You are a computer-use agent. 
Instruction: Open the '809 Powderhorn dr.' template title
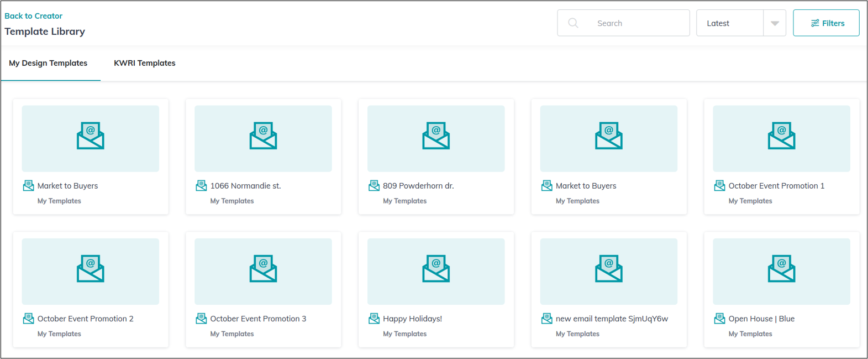point(418,186)
